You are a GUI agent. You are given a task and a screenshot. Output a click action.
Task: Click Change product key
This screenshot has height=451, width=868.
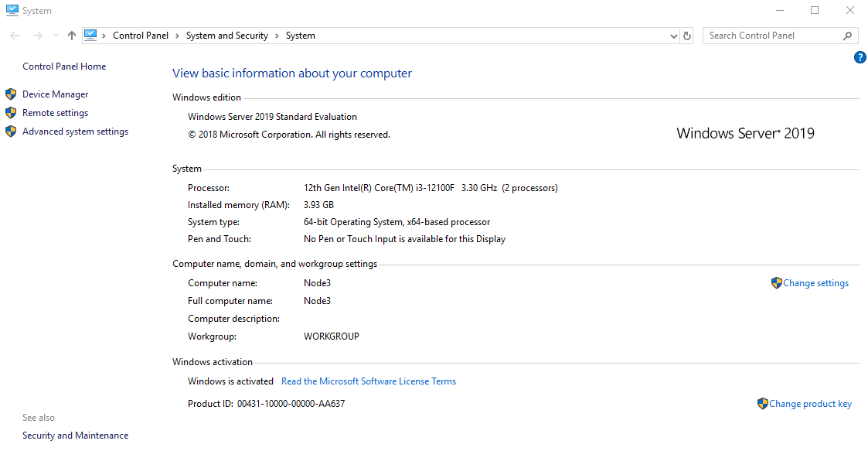click(x=811, y=403)
